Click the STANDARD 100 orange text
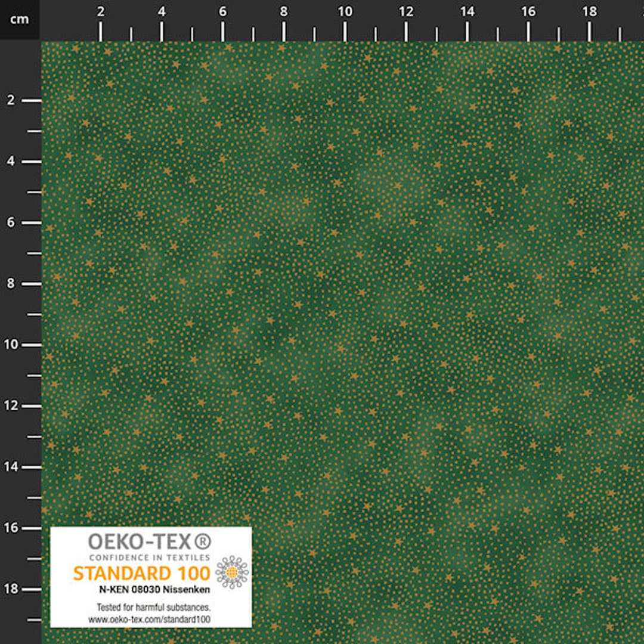Viewport: 644px width, 644px height. (142, 572)
